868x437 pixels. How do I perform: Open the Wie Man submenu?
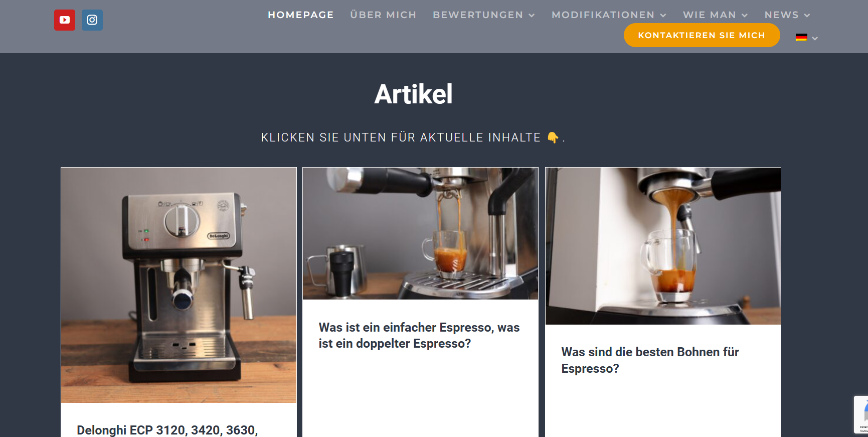click(x=715, y=15)
